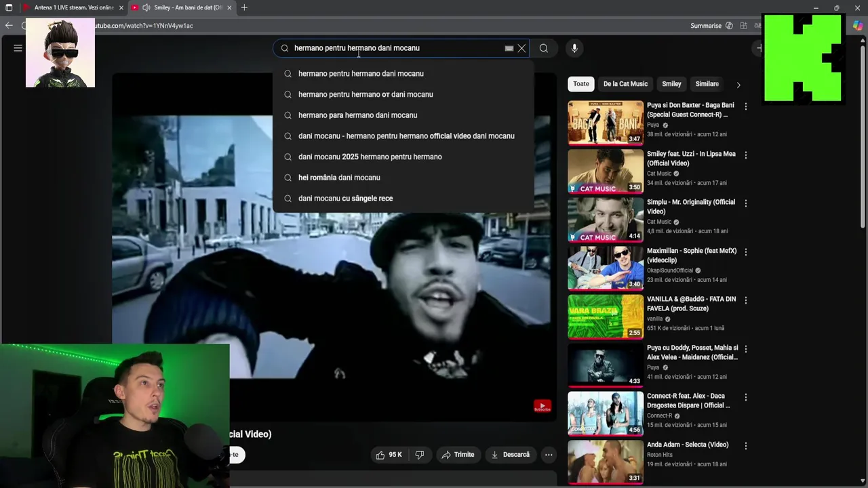
Task: Click the address bar URL
Action: click(144, 26)
